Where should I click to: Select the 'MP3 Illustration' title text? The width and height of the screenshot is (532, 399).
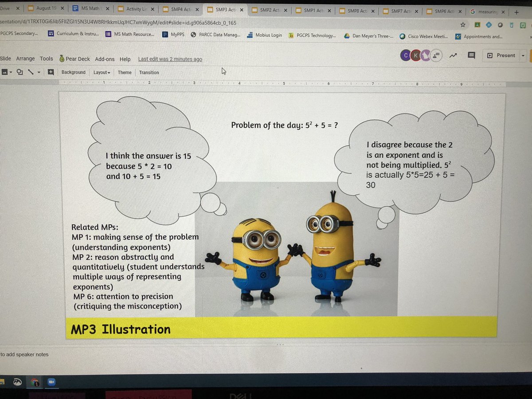[121, 329]
